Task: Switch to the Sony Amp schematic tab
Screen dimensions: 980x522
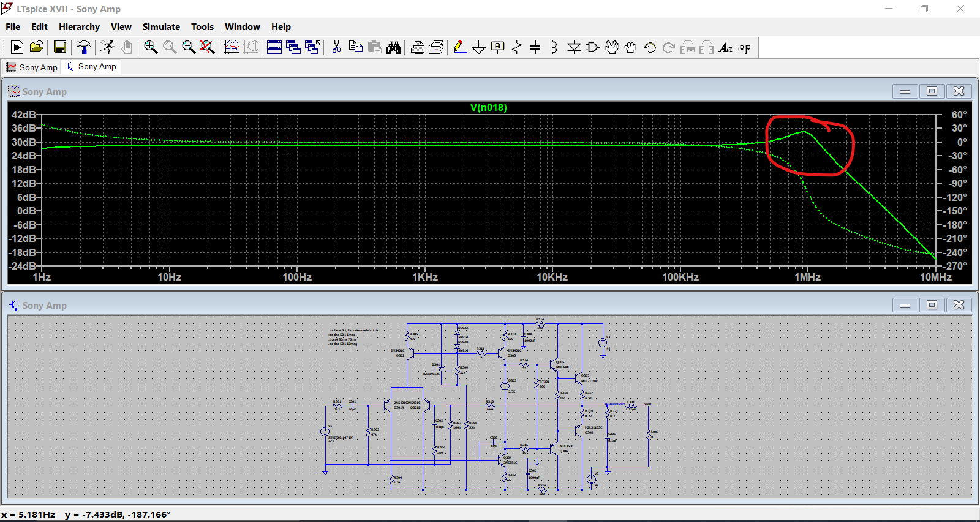Action: point(91,66)
